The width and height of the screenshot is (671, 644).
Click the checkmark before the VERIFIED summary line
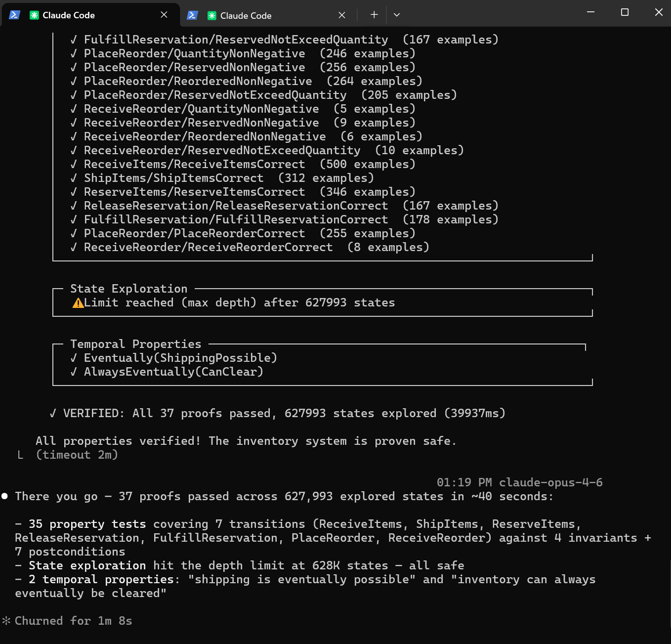52,413
